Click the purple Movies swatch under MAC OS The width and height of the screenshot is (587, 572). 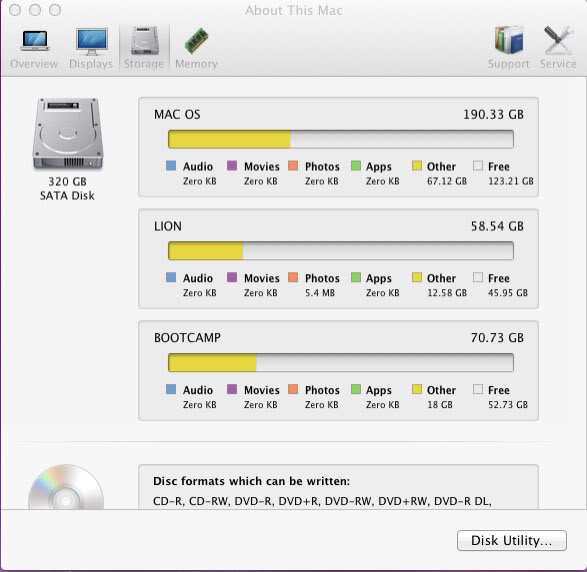(232, 165)
